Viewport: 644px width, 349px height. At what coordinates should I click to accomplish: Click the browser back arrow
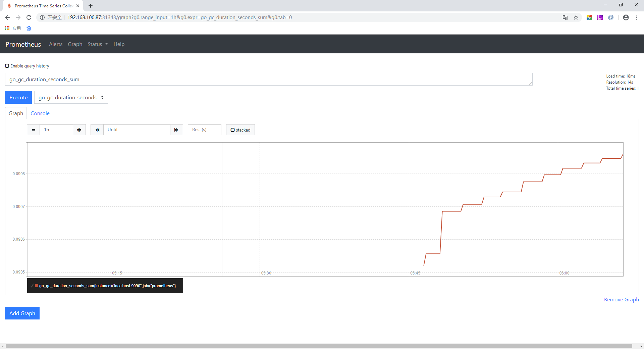click(x=7, y=17)
